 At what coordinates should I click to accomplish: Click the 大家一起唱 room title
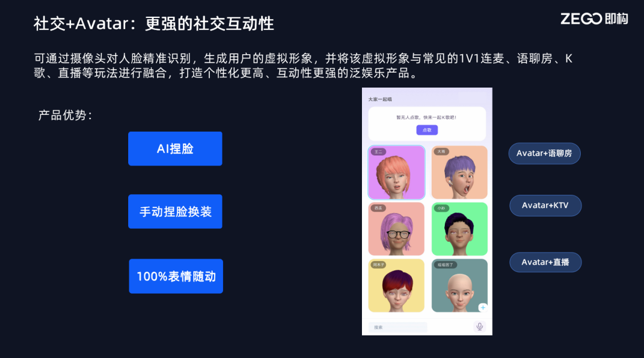point(380,99)
